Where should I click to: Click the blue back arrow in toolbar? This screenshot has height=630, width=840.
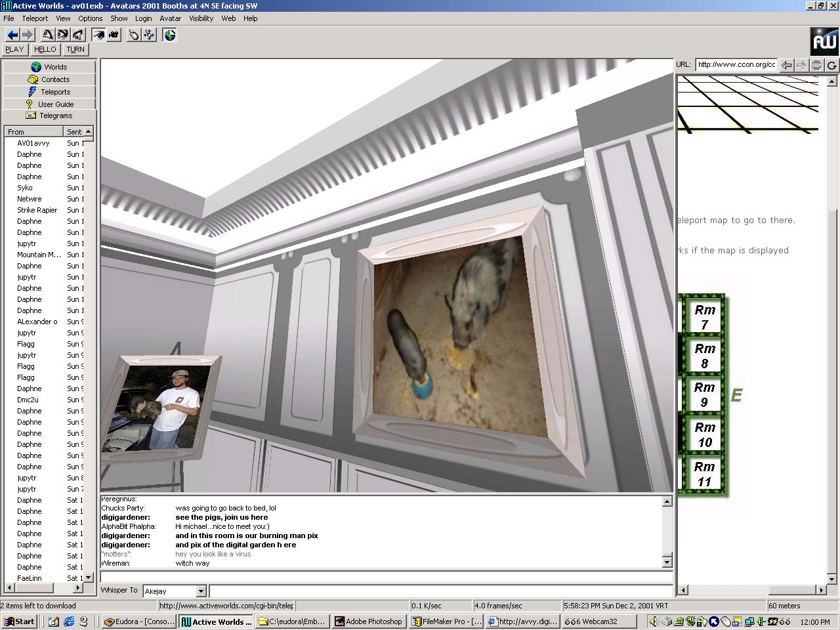[x=12, y=35]
